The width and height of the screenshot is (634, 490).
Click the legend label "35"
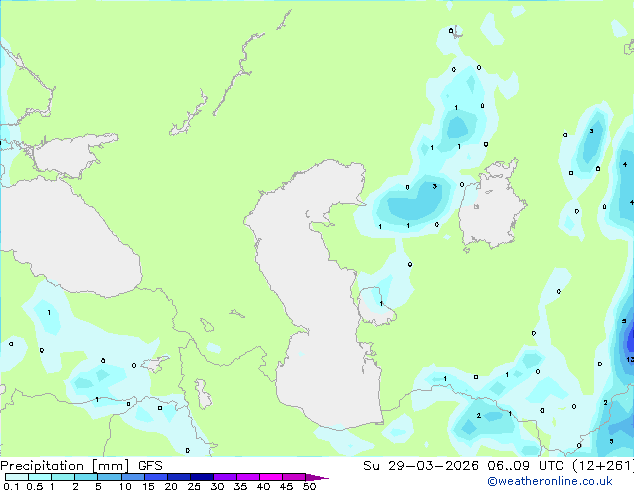(240, 486)
